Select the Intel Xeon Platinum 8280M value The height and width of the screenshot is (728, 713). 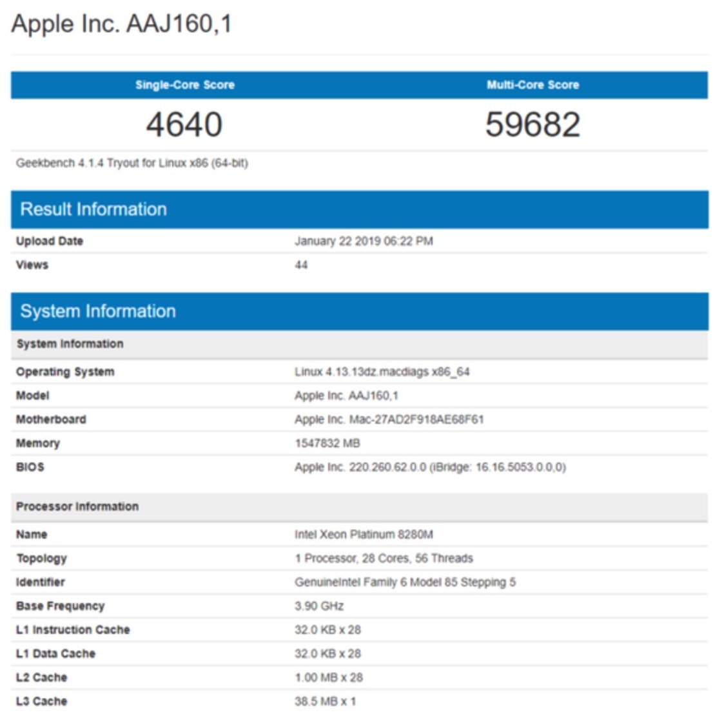point(364,535)
